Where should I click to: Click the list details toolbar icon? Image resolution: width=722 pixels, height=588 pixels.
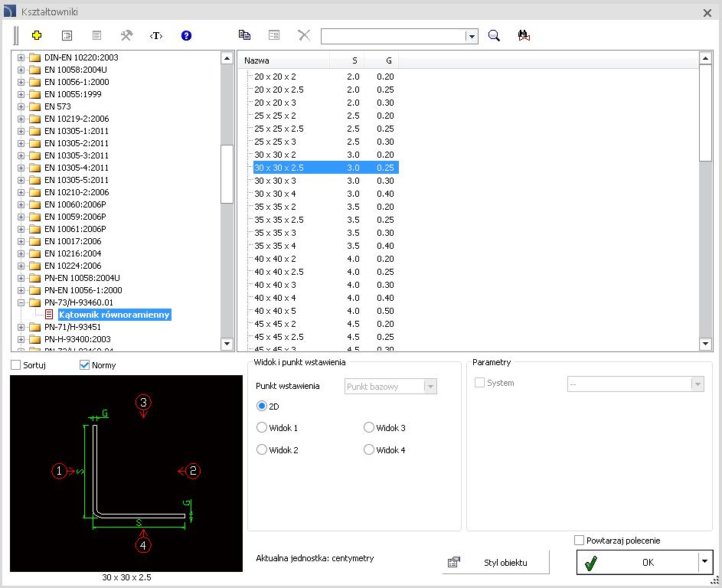[x=67, y=35]
